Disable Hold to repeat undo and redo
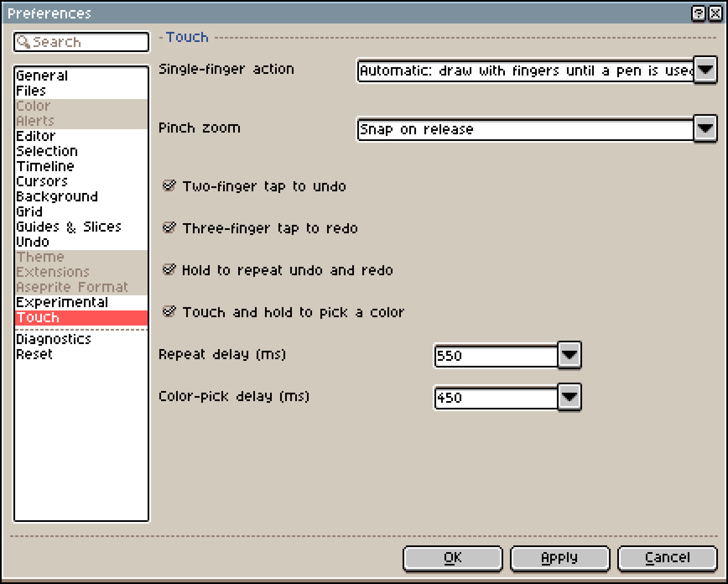 pos(278,270)
